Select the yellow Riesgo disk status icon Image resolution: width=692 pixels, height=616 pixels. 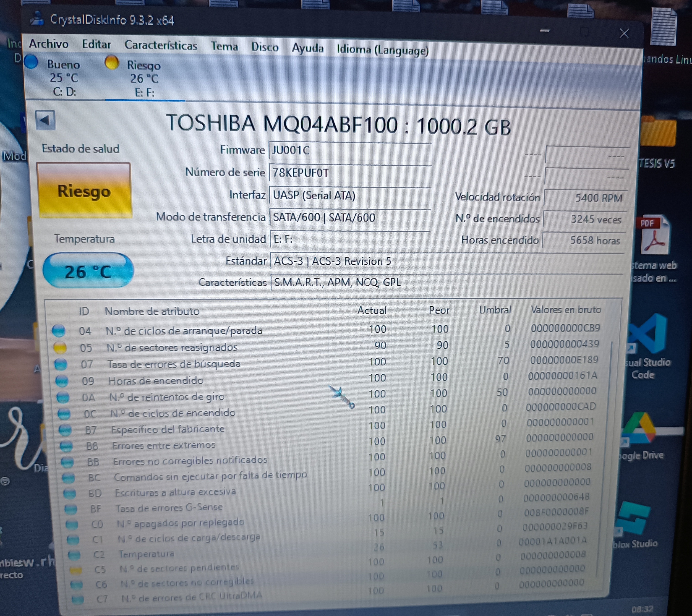(112, 63)
